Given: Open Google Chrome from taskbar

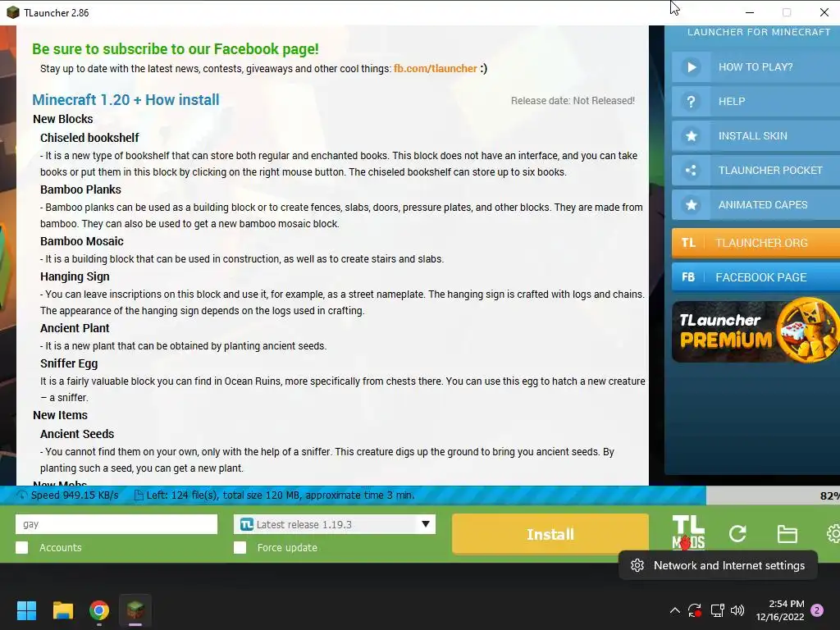Looking at the screenshot, I should click(99, 610).
